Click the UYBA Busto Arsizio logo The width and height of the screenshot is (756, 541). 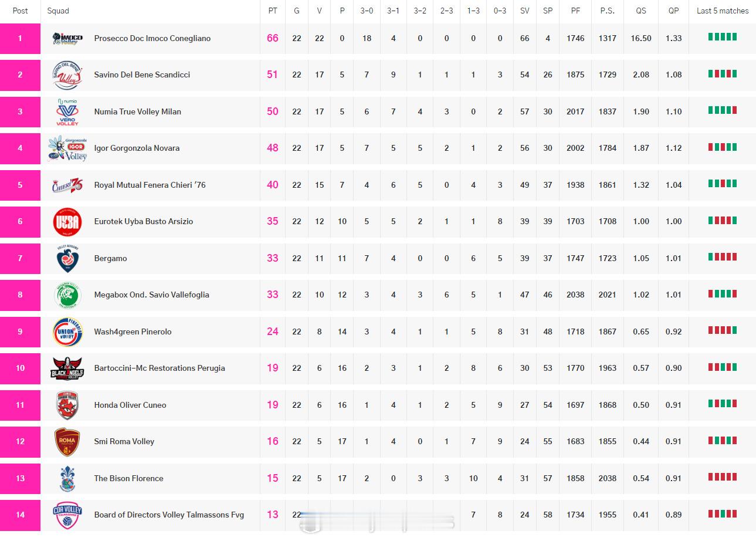pos(67,222)
